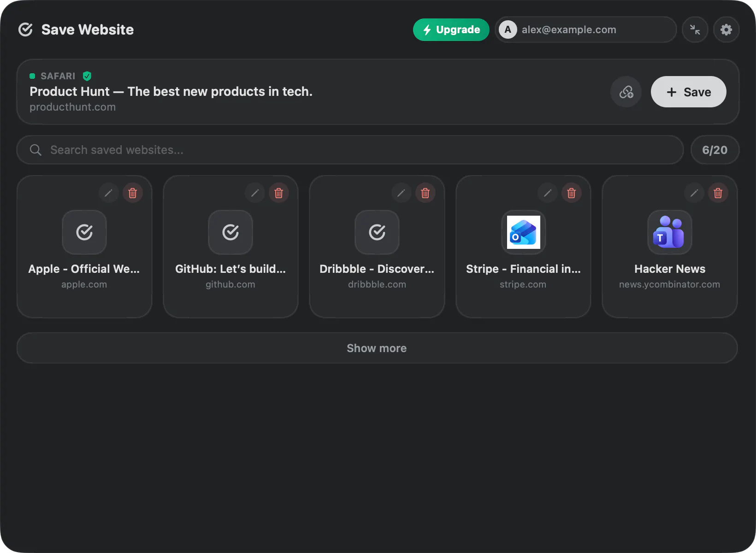Collapse the window with arrows icon

[x=695, y=29]
